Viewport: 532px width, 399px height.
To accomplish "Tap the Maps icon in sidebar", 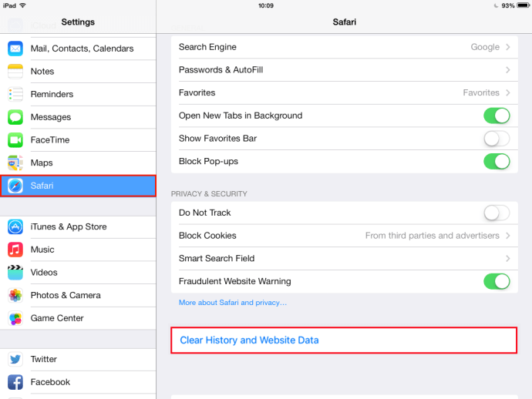I will (15, 163).
